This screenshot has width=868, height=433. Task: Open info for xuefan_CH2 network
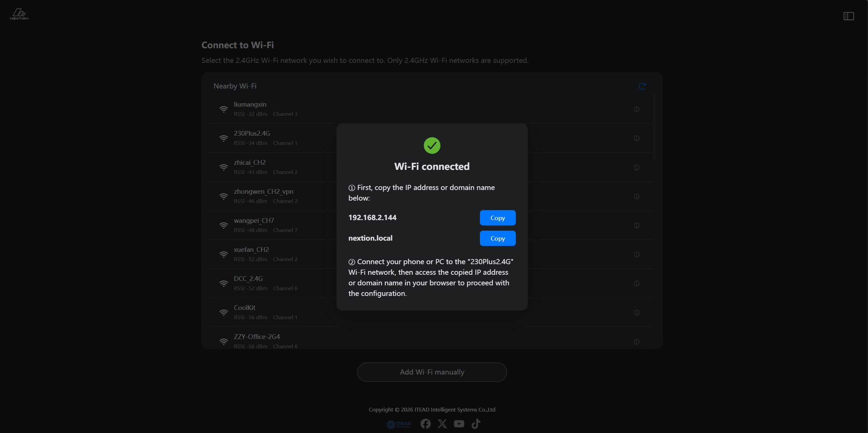point(637,255)
